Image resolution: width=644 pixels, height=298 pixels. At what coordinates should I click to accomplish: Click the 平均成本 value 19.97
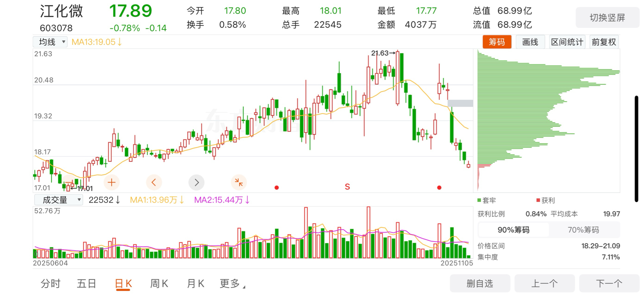coord(611,214)
